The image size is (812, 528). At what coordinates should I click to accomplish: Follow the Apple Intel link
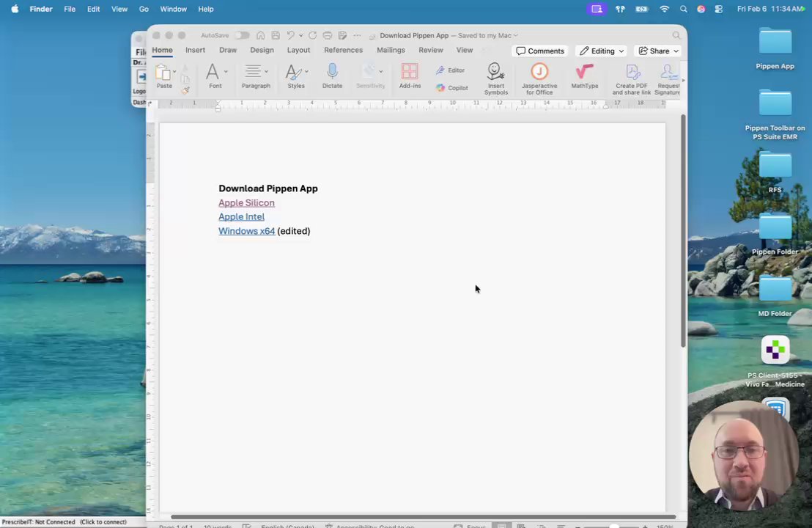point(241,216)
